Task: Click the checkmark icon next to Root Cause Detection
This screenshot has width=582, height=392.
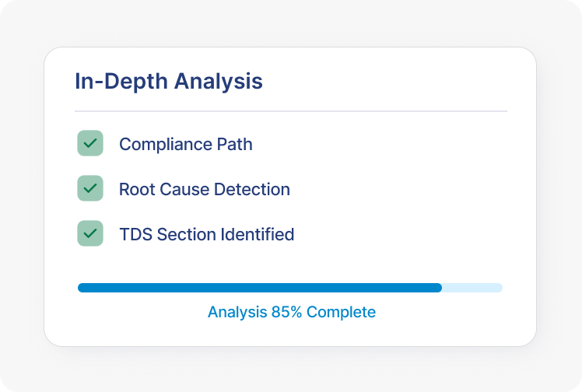Action: point(90,188)
